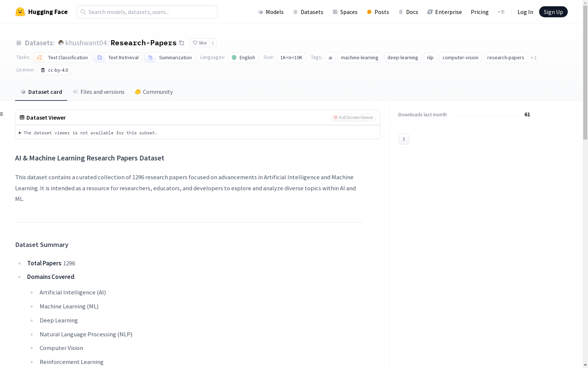The width and height of the screenshot is (588, 368).
Task: Open the Files and versions tab
Action: [x=98, y=92]
